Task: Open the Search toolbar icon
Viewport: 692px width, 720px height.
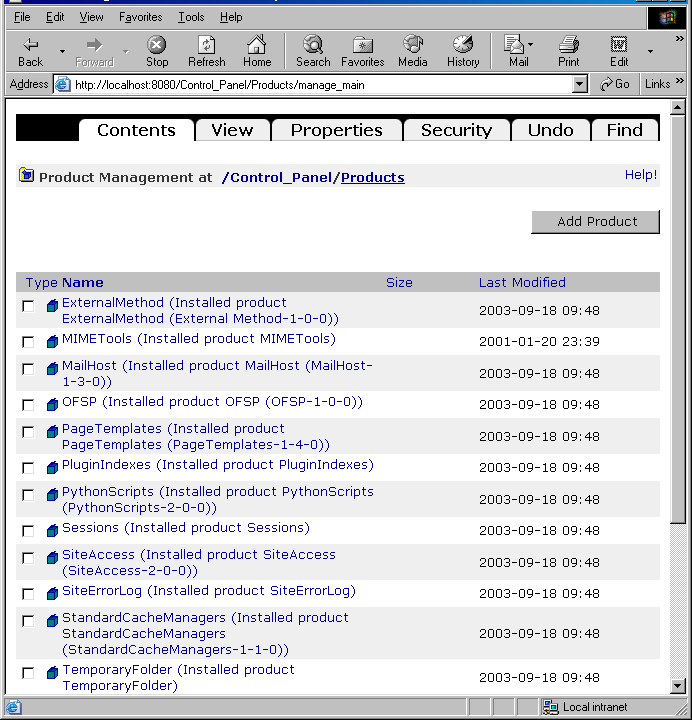Action: (313, 45)
